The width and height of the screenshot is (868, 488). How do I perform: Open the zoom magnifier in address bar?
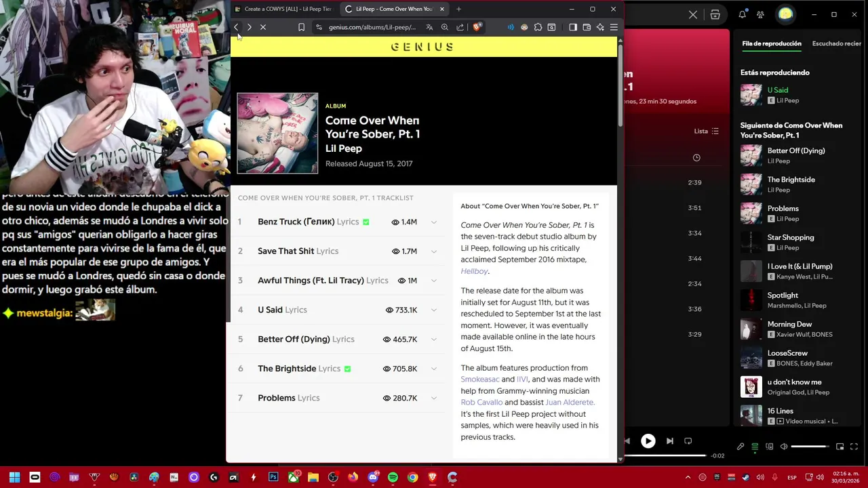(445, 27)
